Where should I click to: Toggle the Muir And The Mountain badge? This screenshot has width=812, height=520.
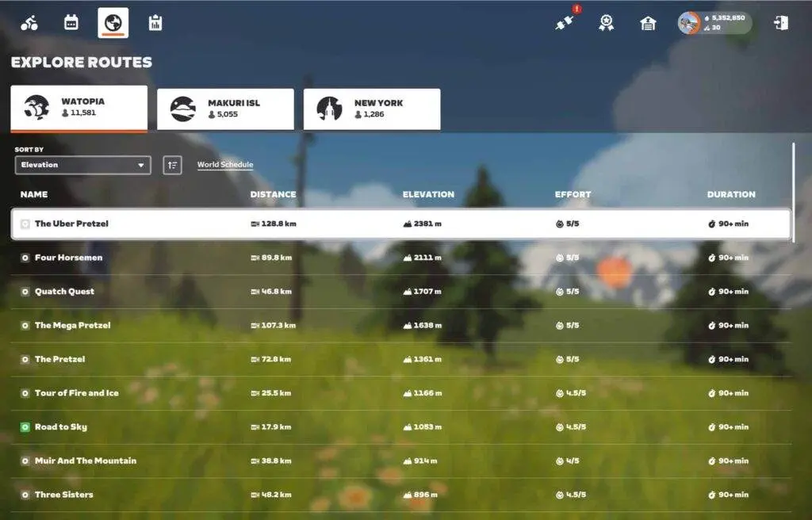[x=25, y=461]
